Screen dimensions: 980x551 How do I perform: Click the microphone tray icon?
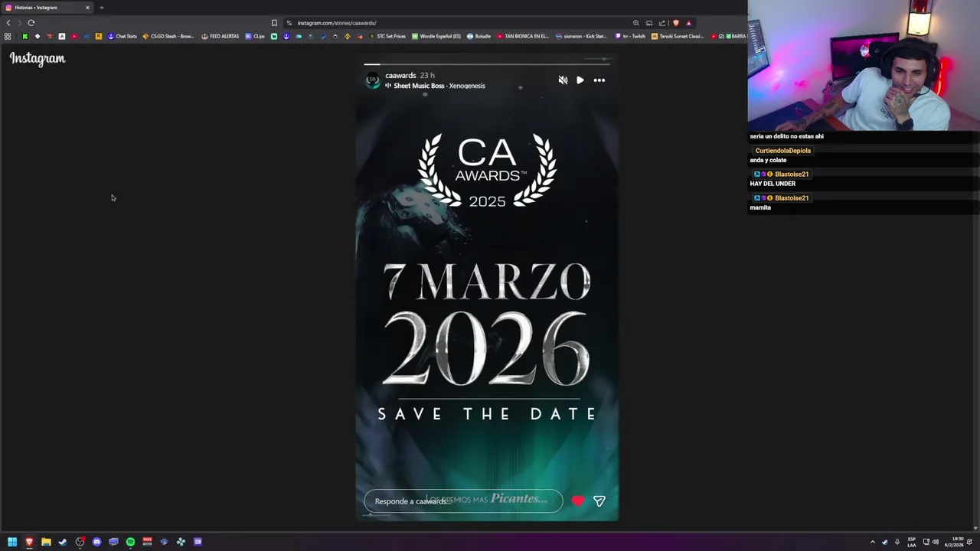[897, 542]
